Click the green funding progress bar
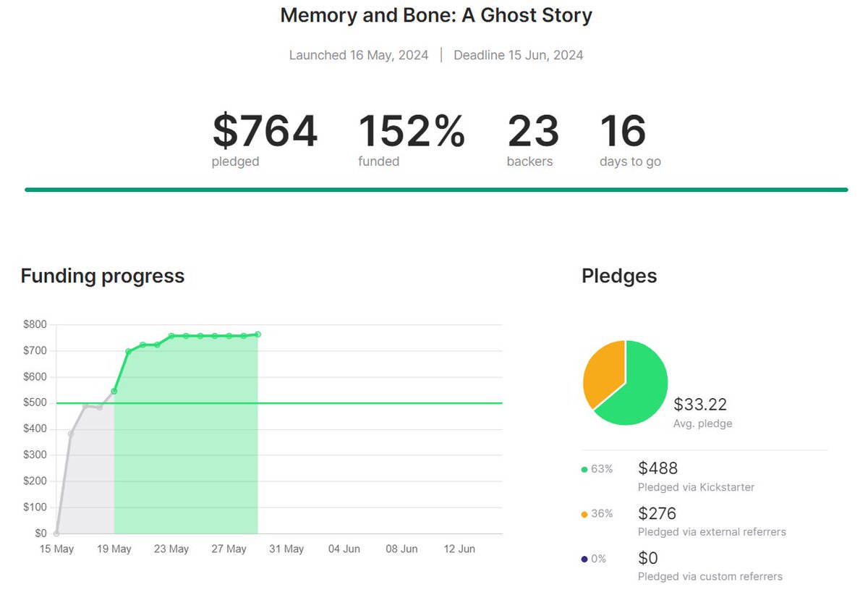Screen dimensions: 868x595 coord(436,190)
